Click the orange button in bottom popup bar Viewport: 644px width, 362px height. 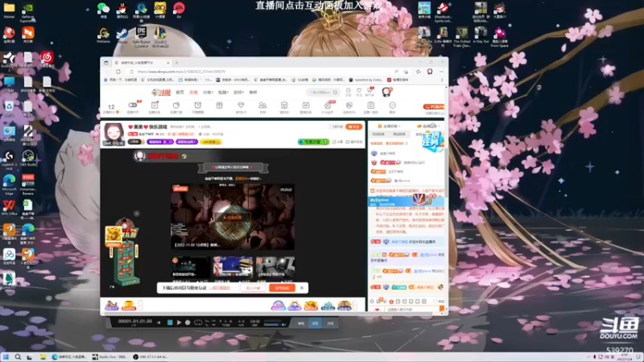pyautogui.click(x=283, y=288)
